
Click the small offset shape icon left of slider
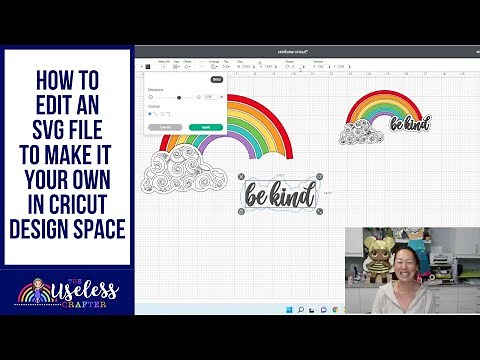tap(151, 97)
